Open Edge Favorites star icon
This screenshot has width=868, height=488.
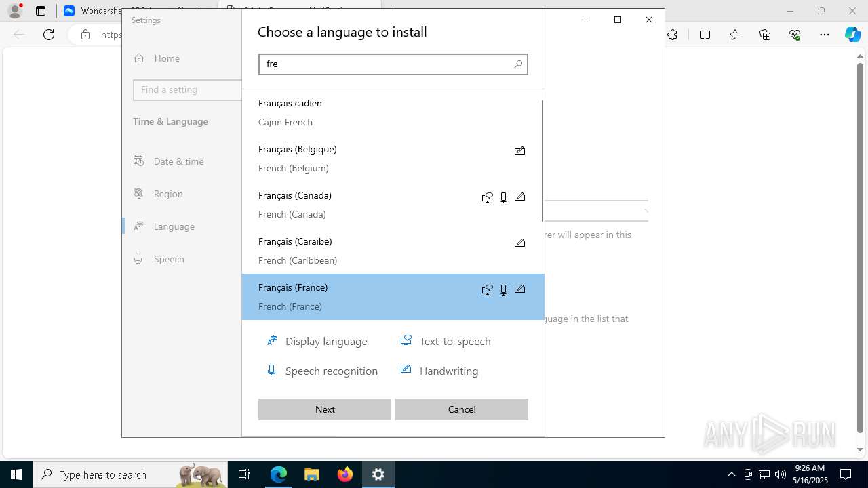click(x=735, y=35)
